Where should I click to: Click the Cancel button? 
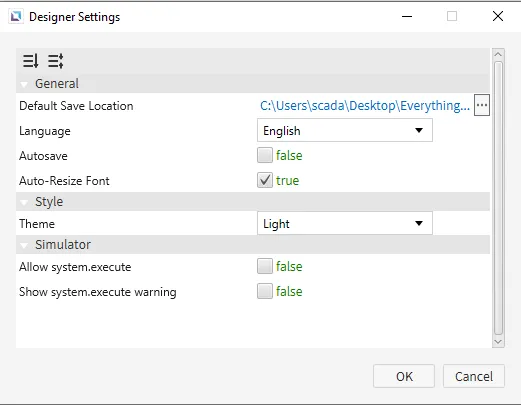point(474,376)
